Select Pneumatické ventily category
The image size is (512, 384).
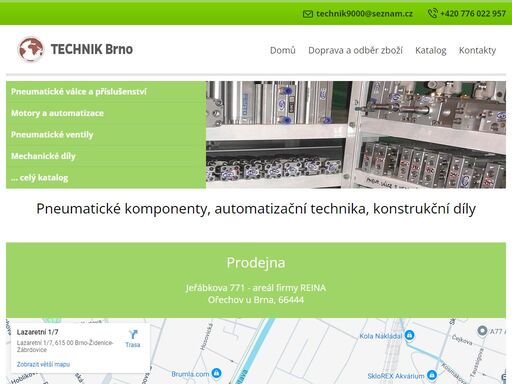tap(106, 135)
